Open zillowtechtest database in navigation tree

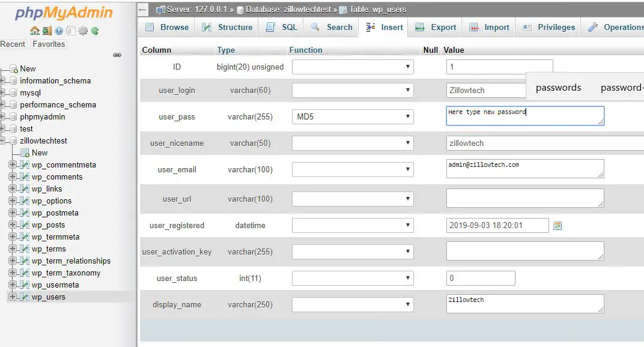pyautogui.click(x=43, y=141)
